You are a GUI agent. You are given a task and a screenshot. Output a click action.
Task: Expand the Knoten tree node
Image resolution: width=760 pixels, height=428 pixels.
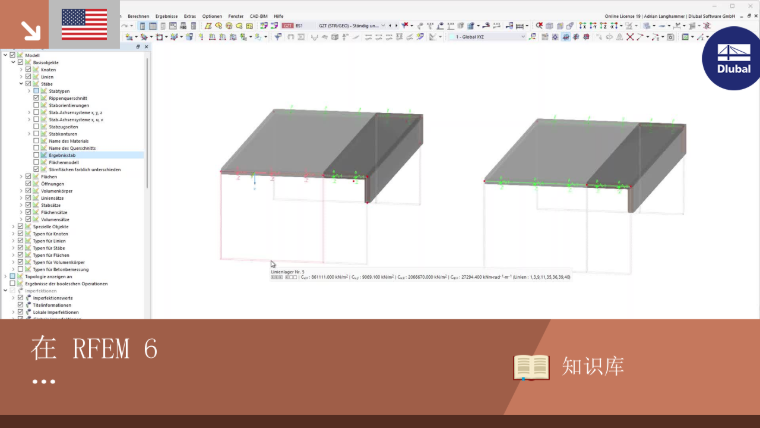(21, 69)
